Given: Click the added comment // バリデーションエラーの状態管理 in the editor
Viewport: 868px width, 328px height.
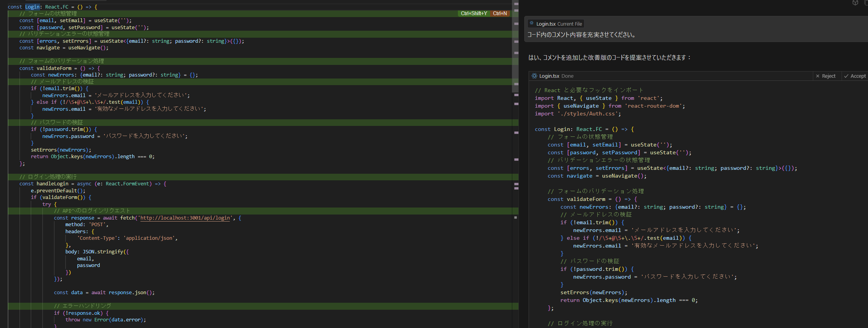Looking at the screenshot, I should [x=64, y=34].
